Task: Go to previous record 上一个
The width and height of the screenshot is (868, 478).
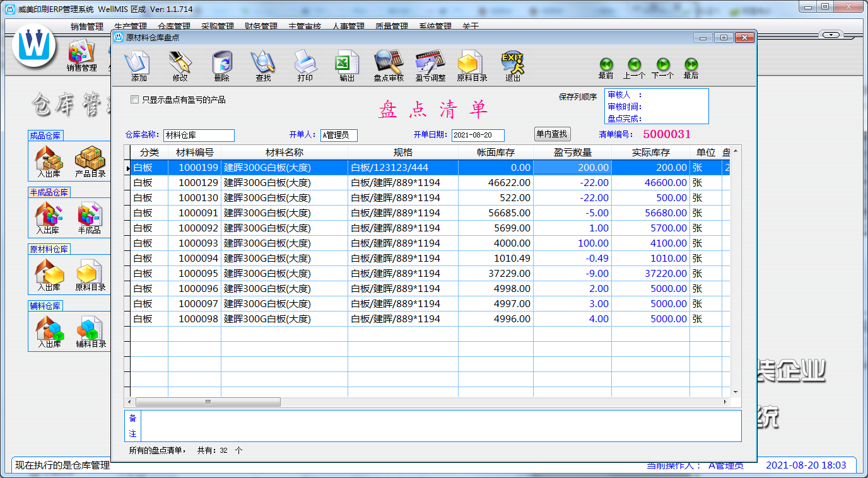Action: [x=634, y=69]
